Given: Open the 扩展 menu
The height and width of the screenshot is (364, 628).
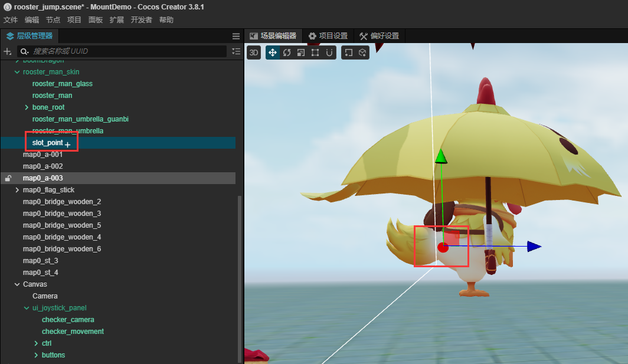Looking at the screenshot, I should point(116,20).
